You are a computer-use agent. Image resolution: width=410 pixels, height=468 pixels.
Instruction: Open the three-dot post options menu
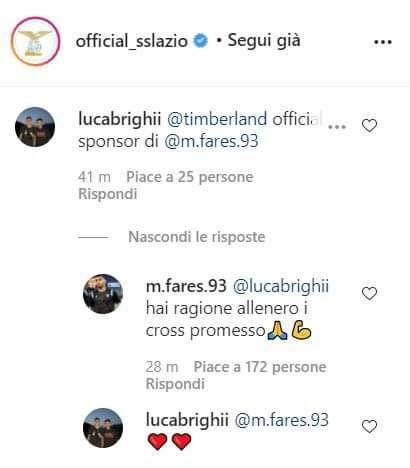coord(383,42)
